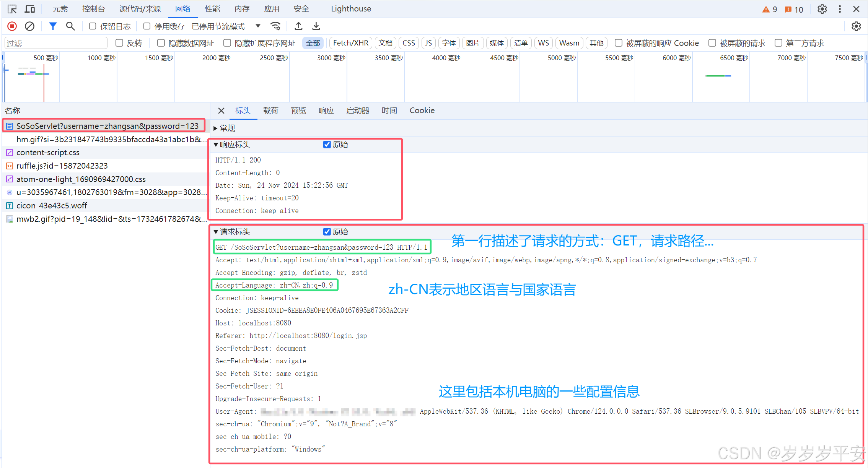This screenshot has height=468, width=868.
Task: Open network search with magnifier icon
Action: coord(70,26)
